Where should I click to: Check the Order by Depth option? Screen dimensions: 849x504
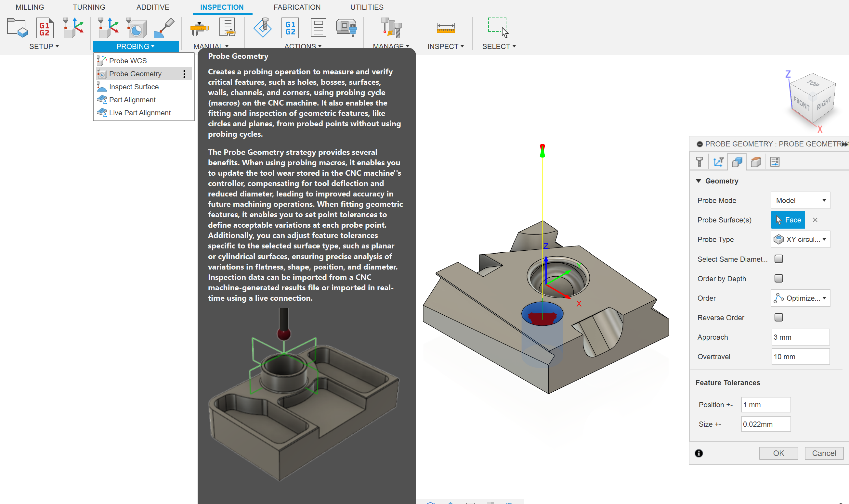tap(778, 279)
